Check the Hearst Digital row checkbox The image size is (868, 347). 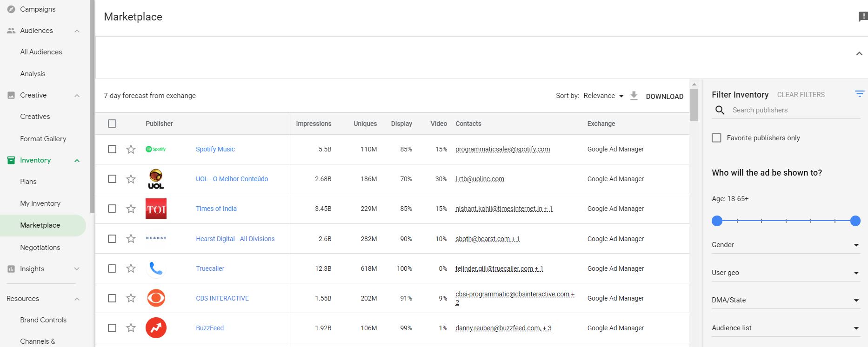[112, 239]
